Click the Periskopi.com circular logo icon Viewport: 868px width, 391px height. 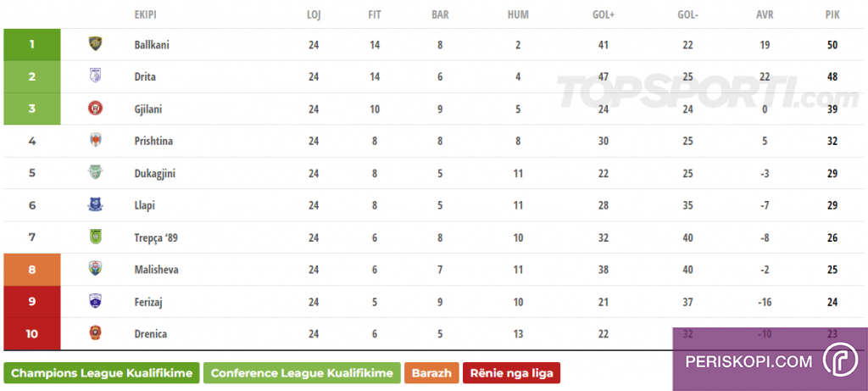(x=839, y=360)
